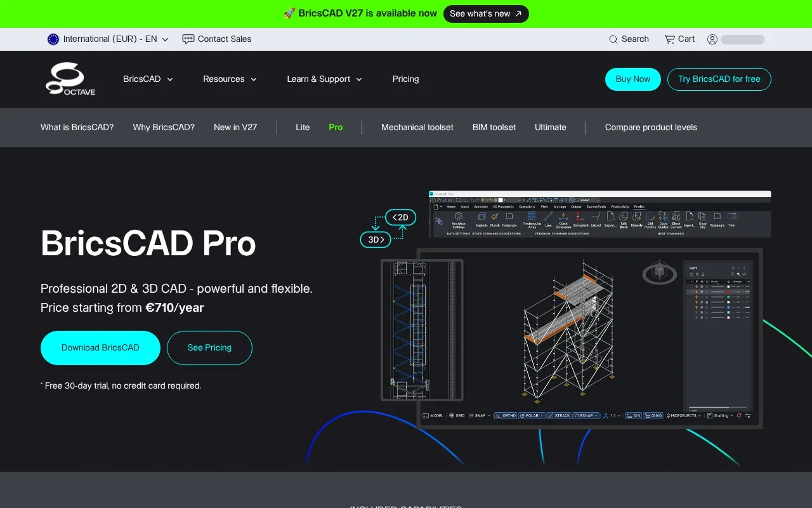This screenshot has height=508, width=812.
Task: Select Explode tool in CAD ribbon
Action: click(x=481, y=220)
